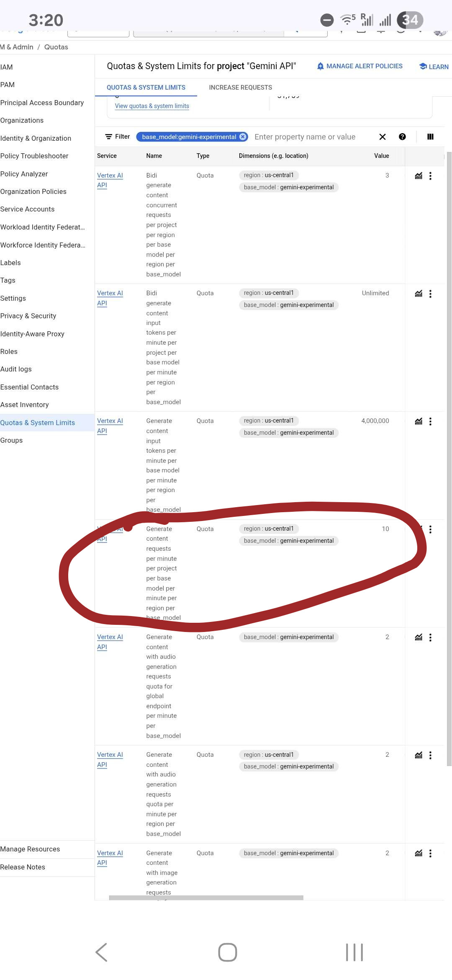Switch to the Increase Requests tab
The image size is (452, 980).
point(240,88)
